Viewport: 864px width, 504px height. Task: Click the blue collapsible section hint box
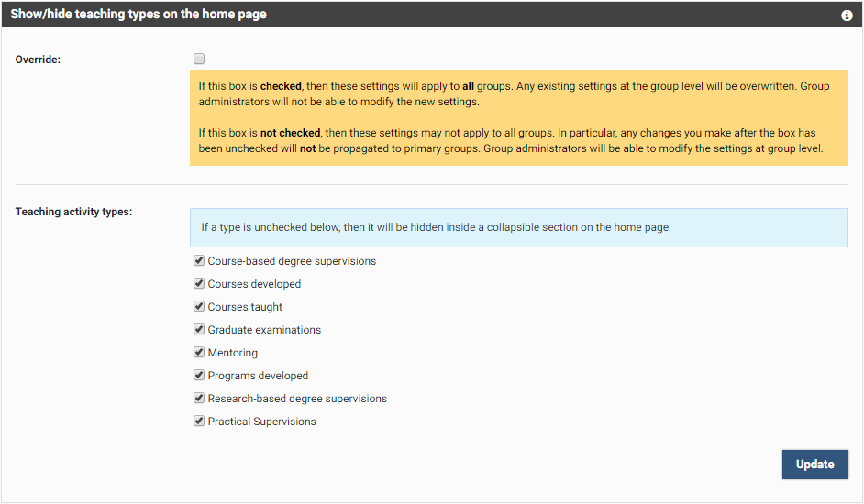(x=518, y=227)
